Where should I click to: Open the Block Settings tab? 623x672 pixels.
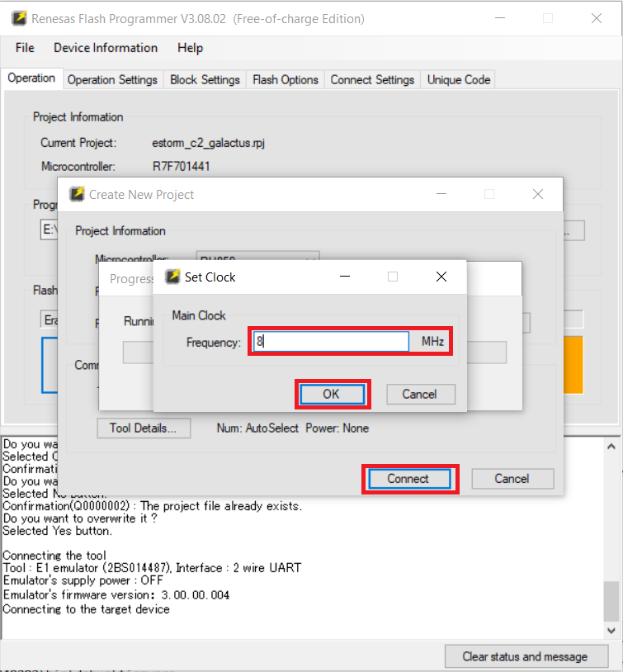pyautogui.click(x=205, y=80)
